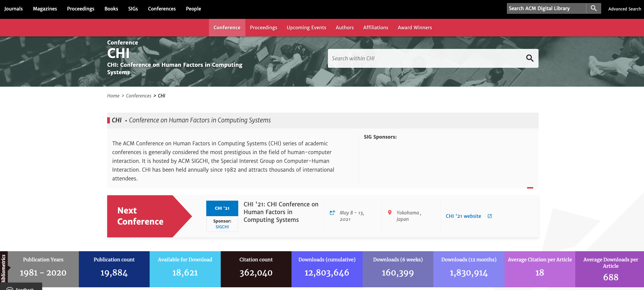644x290 pixels.
Task: Switch to the Authors tab
Action: tap(344, 28)
